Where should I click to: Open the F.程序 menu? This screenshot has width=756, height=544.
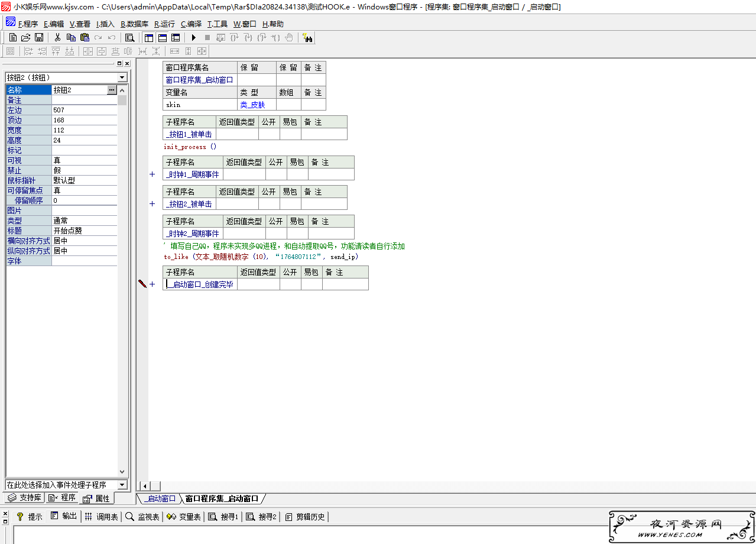click(28, 24)
